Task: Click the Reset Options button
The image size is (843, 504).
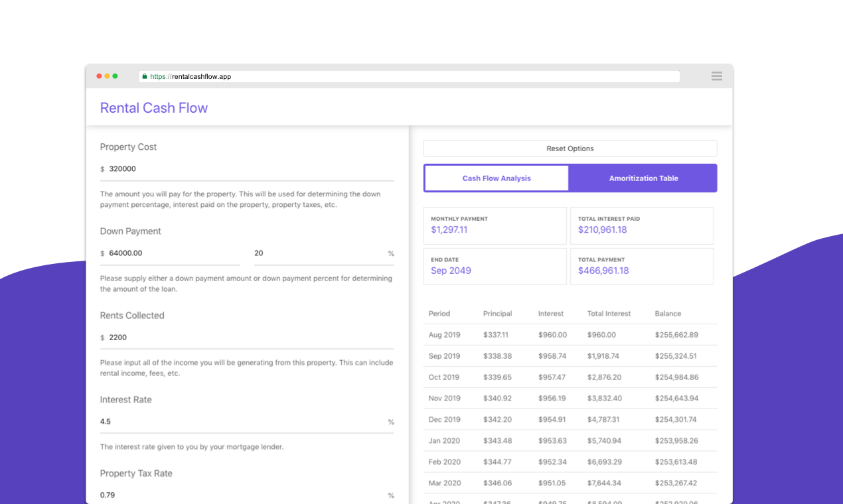Action: 570,148
